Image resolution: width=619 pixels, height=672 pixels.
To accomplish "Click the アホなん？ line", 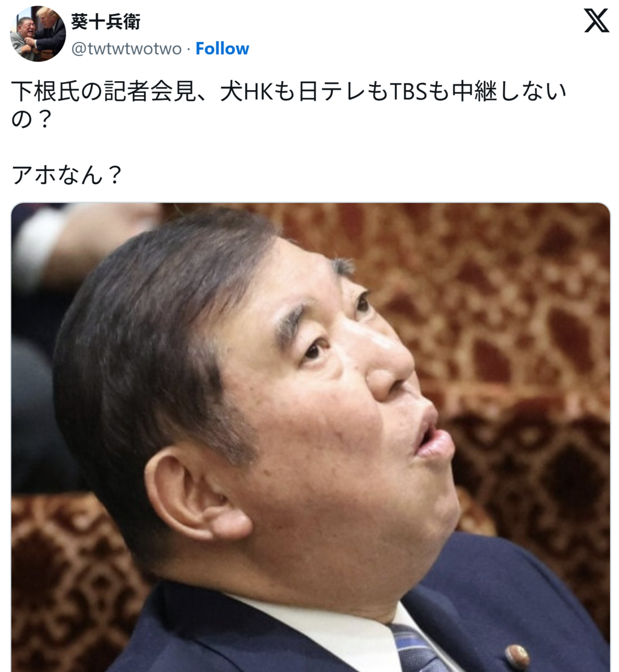I will [x=67, y=175].
